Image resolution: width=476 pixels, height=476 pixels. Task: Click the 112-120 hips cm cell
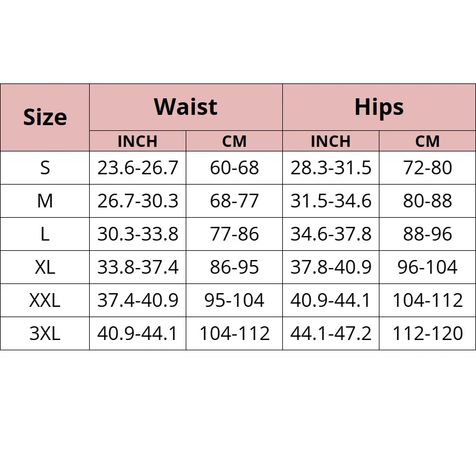pos(427,334)
